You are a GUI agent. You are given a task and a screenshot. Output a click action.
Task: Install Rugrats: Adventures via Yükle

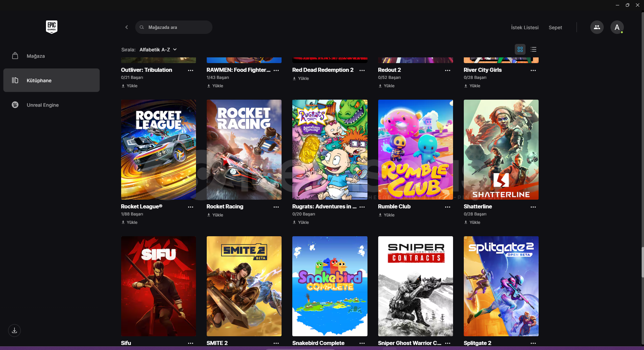[301, 222]
